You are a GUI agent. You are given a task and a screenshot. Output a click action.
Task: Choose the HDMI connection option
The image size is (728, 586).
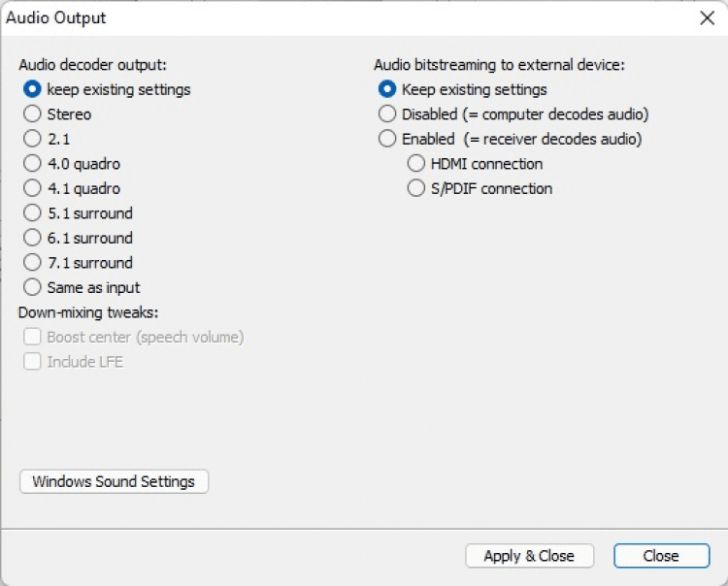(416, 164)
